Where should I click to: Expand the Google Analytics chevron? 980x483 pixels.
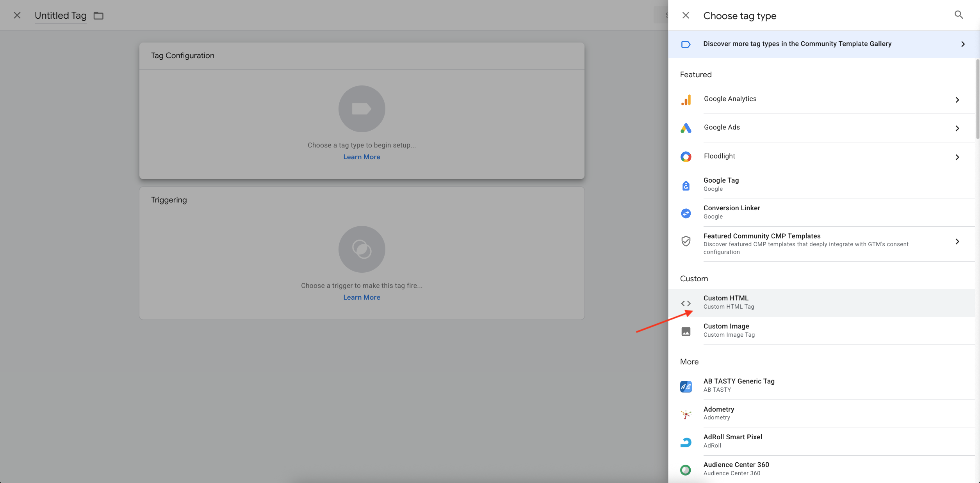(957, 100)
